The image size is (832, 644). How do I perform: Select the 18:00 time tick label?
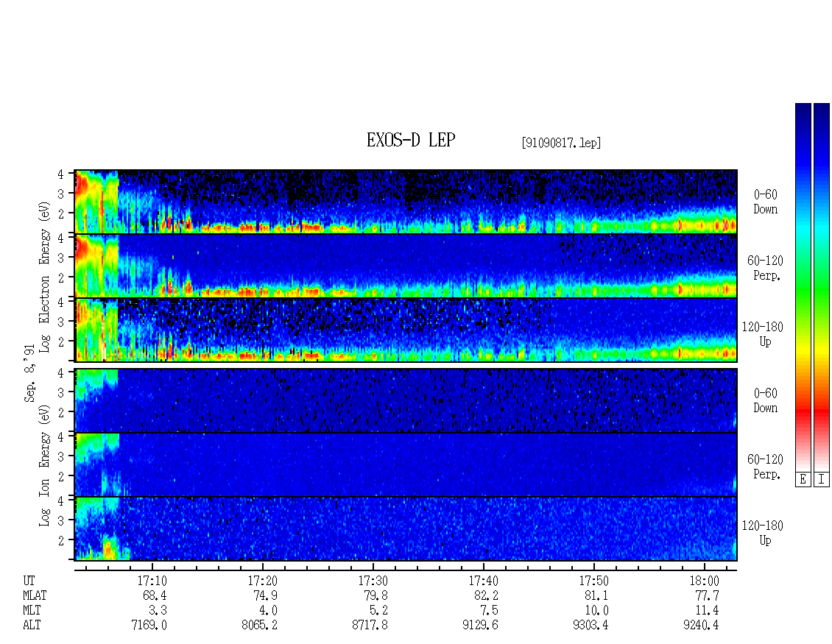[704, 581]
